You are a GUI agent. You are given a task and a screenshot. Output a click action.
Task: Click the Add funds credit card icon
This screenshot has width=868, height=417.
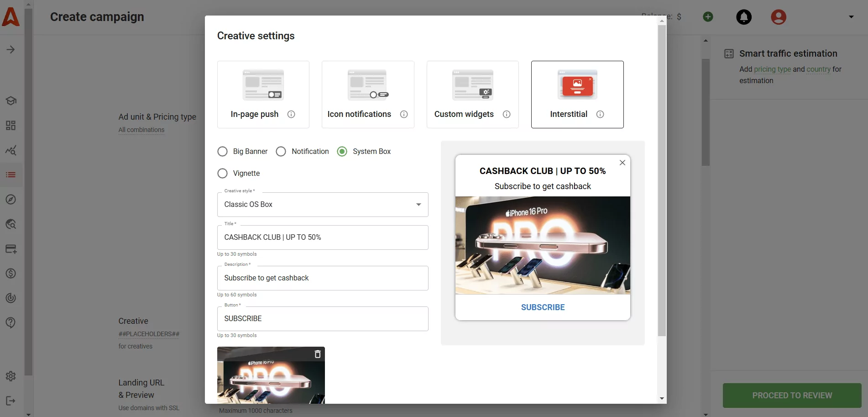coord(10,248)
